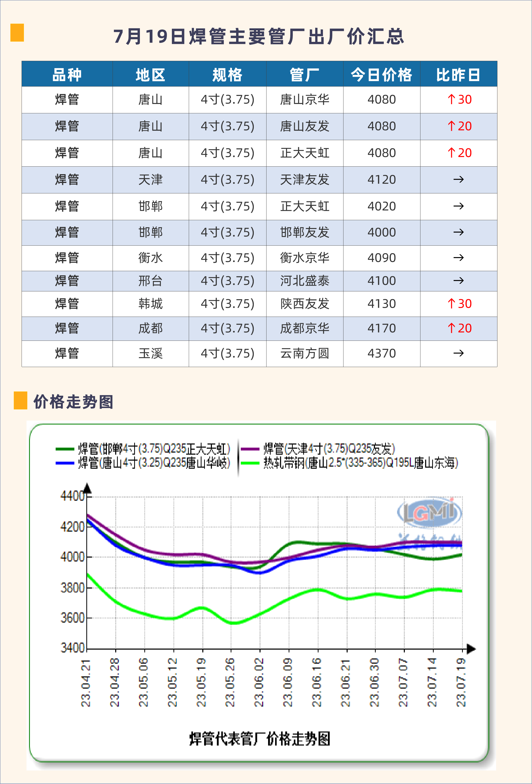The height and width of the screenshot is (784, 532).
Task: Click the 品种 column header
Action: click(x=67, y=75)
